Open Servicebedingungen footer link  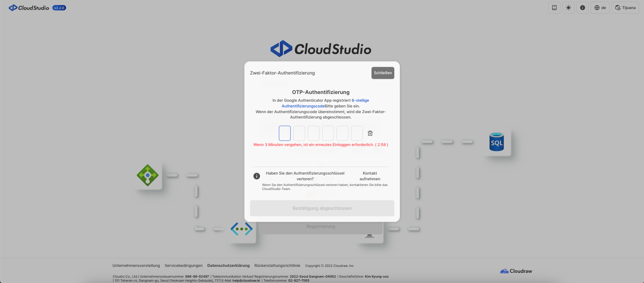[184, 266]
